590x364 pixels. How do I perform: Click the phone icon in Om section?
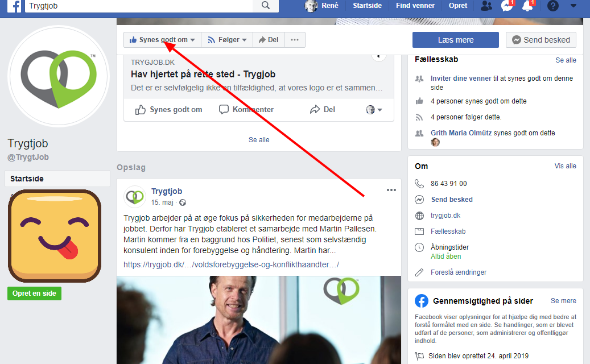419,184
